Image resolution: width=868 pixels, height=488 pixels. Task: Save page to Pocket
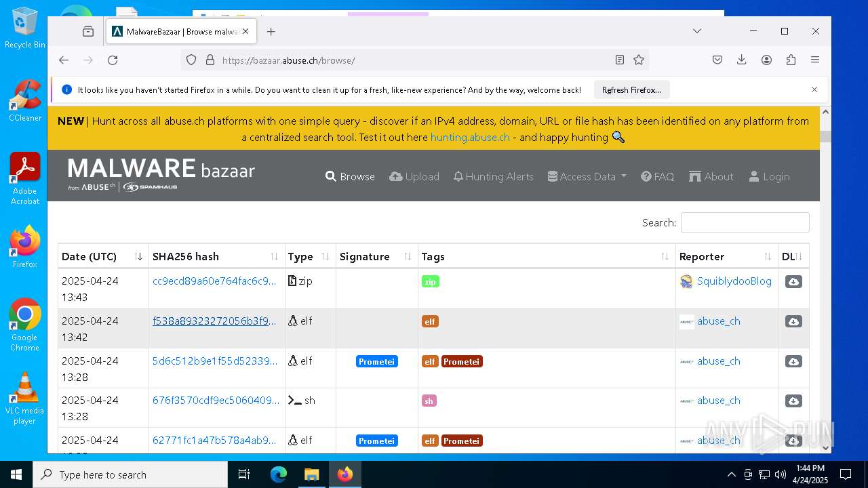click(x=717, y=60)
